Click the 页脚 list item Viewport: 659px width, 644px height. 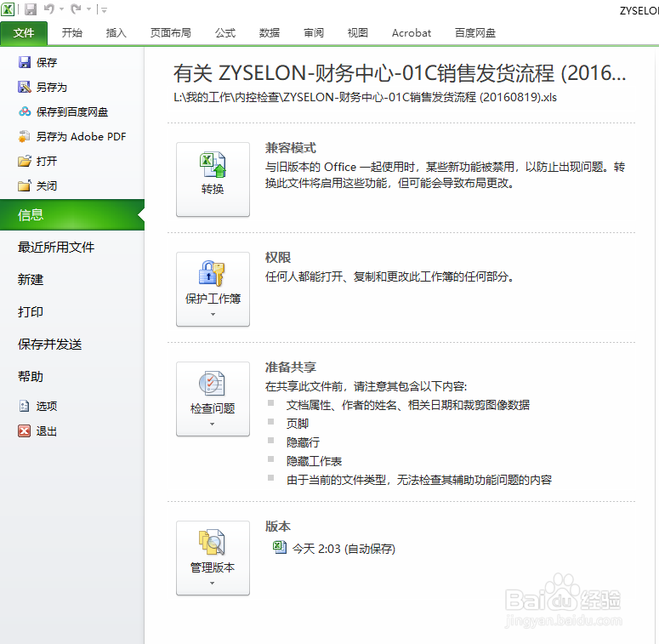[298, 424]
